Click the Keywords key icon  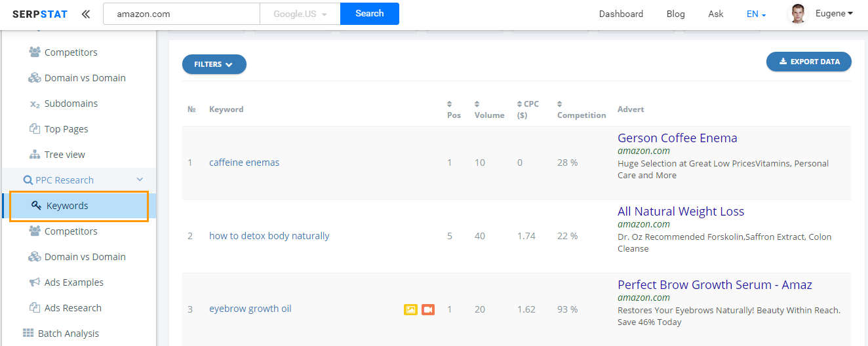tap(37, 206)
